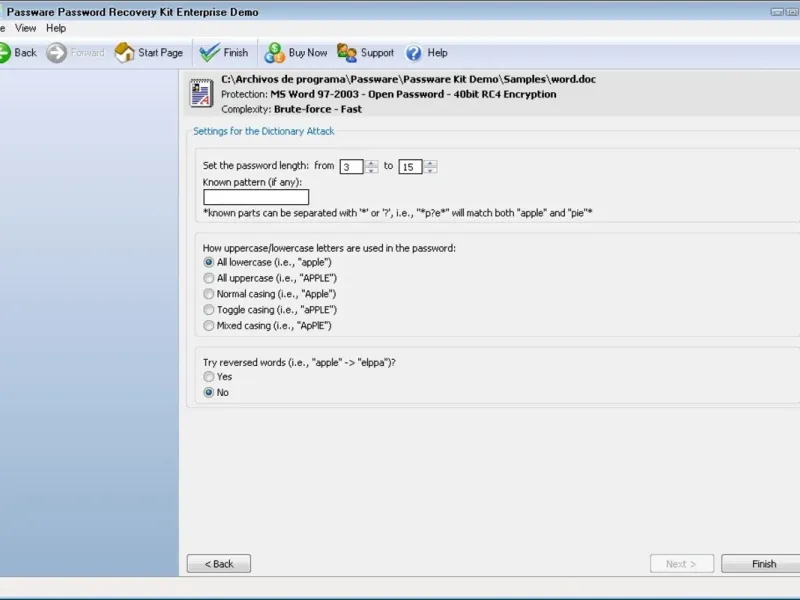Image resolution: width=800 pixels, height=600 pixels.
Task: Click the Brute-force - Fast complexity text
Action: (318, 109)
